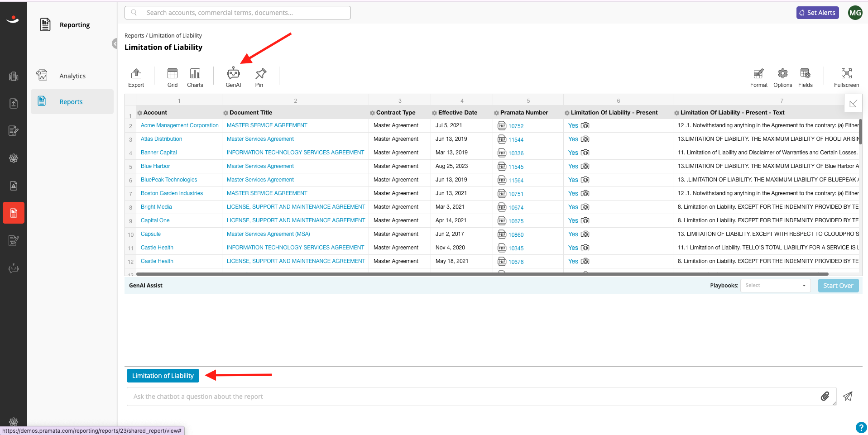Open Banner Capital INFORMATION TECHNOLOGY SERVICES AGREEMENT

295,153
